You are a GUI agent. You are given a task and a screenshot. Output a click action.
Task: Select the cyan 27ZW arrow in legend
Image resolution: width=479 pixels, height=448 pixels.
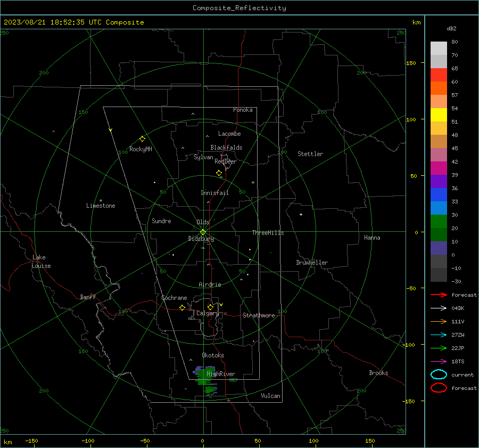439,335
